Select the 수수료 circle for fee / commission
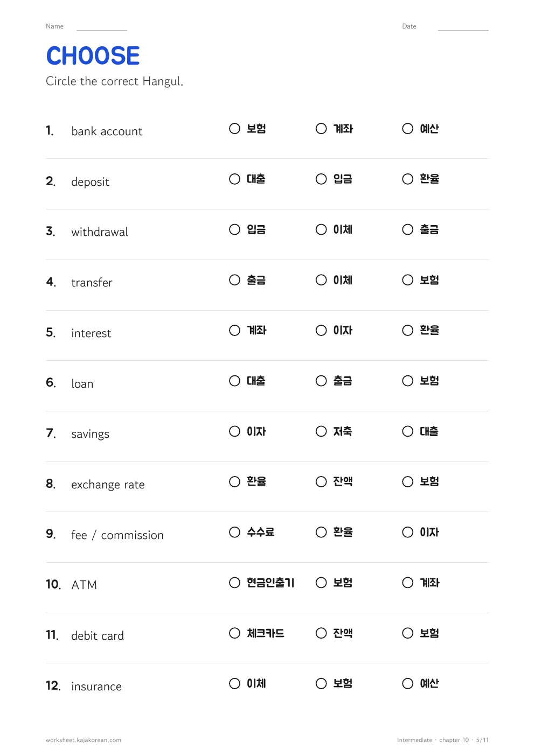The height and width of the screenshot is (756, 535). click(234, 532)
